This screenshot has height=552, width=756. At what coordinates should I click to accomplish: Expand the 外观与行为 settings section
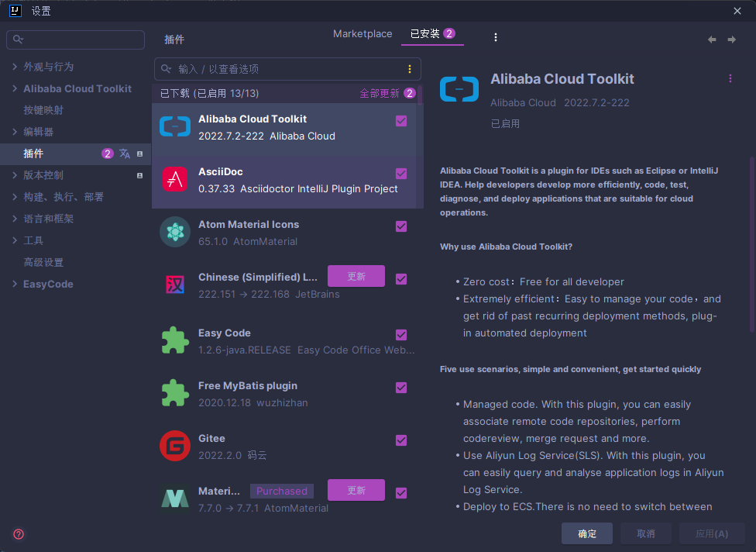15,67
